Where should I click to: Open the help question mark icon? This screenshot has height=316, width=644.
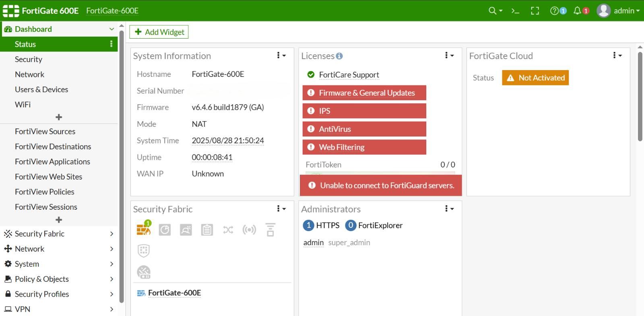coord(554,11)
